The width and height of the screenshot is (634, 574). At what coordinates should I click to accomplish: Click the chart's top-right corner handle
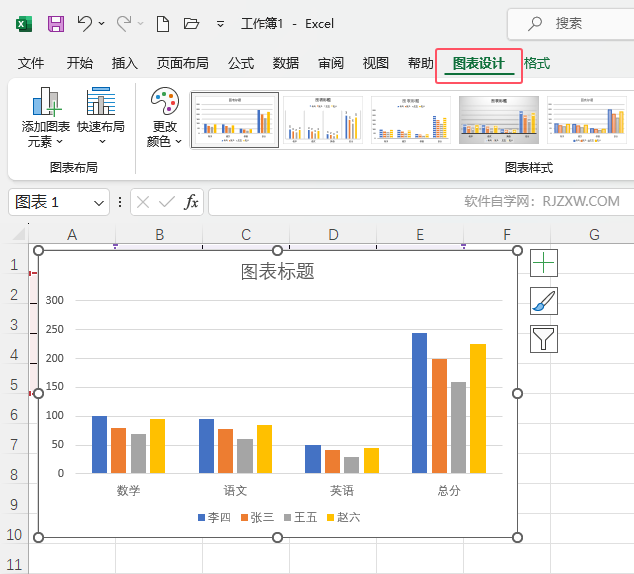coord(517,251)
